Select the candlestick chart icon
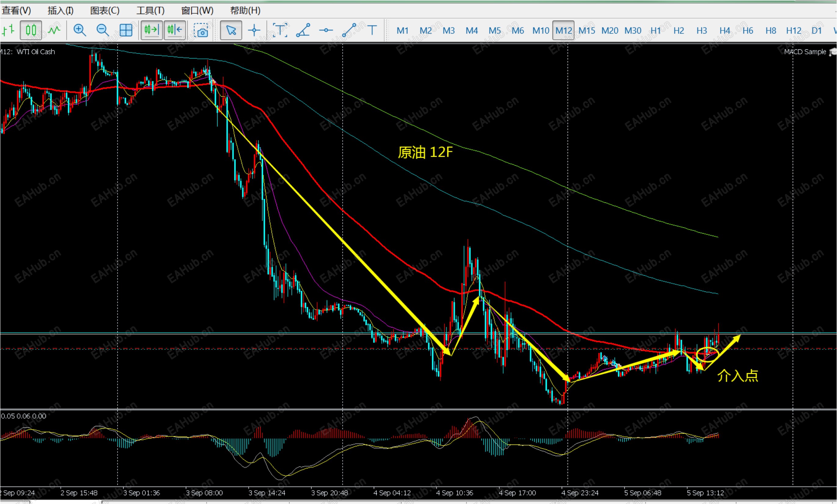This screenshot has height=504, width=837. coord(31,30)
